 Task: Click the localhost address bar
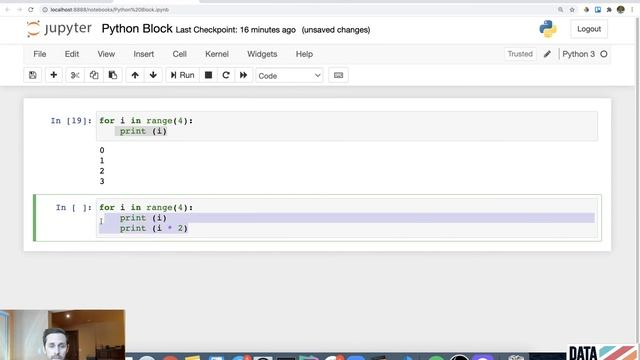tap(298, 9)
